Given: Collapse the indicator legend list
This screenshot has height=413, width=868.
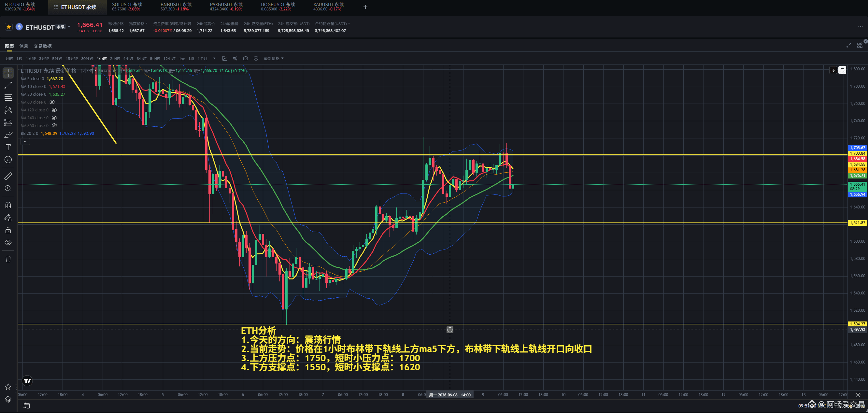Looking at the screenshot, I should [25, 142].
